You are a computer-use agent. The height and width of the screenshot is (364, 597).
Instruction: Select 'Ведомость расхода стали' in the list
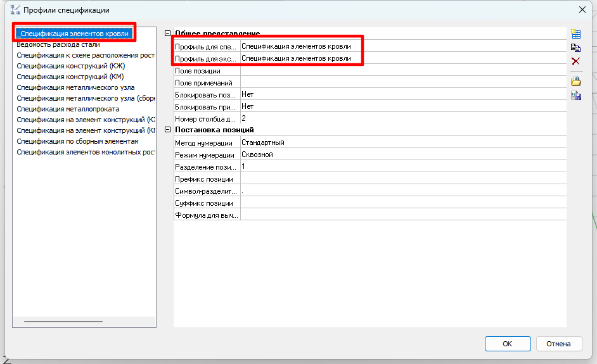coord(58,44)
